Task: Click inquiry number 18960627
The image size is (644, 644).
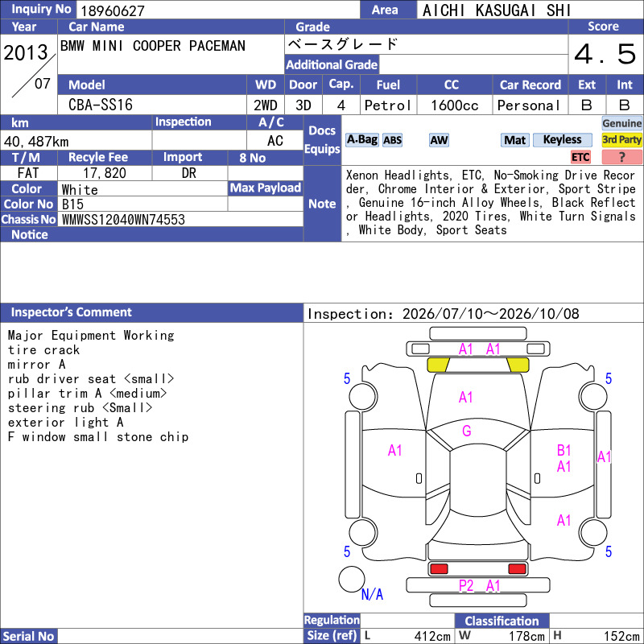Action: tap(113, 10)
